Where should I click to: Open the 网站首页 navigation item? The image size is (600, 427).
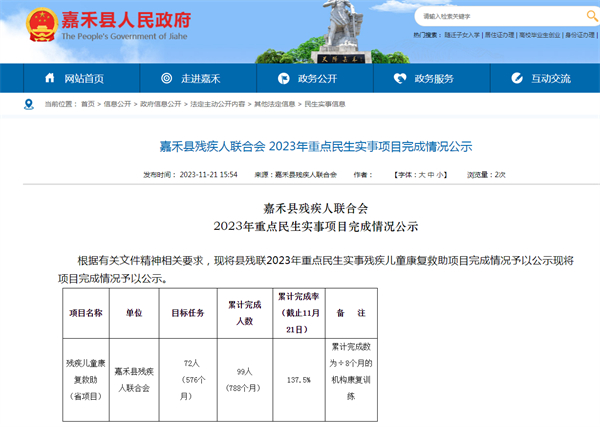[82, 78]
